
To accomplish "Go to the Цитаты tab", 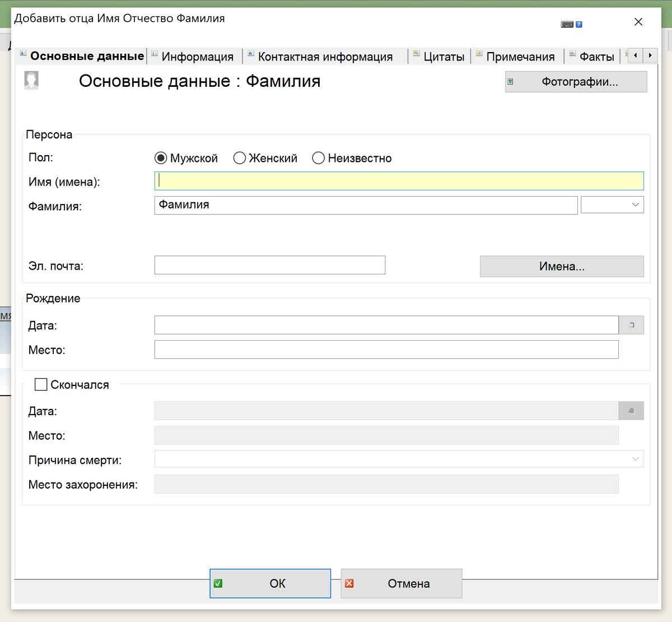I will click(x=439, y=56).
